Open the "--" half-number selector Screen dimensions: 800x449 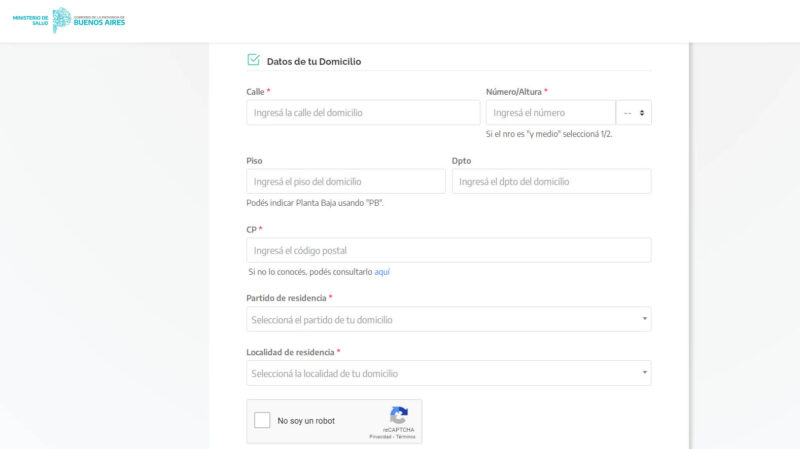[x=634, y=113]
